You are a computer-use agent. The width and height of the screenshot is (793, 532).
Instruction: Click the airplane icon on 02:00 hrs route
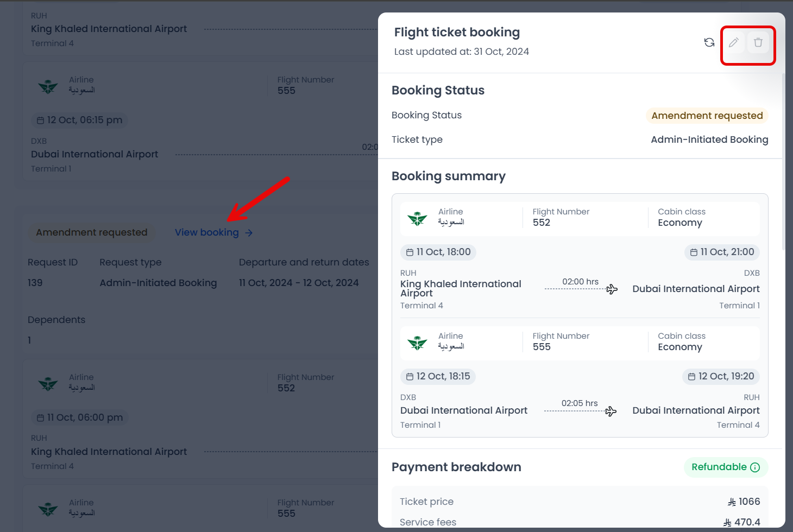point(612,289)
